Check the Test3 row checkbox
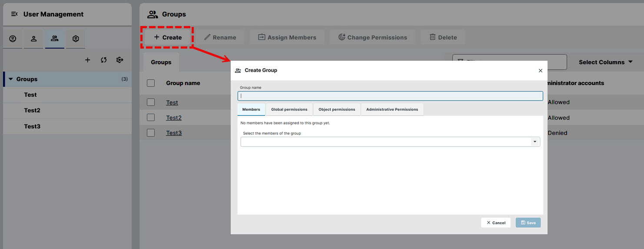 tap(151, 133)
